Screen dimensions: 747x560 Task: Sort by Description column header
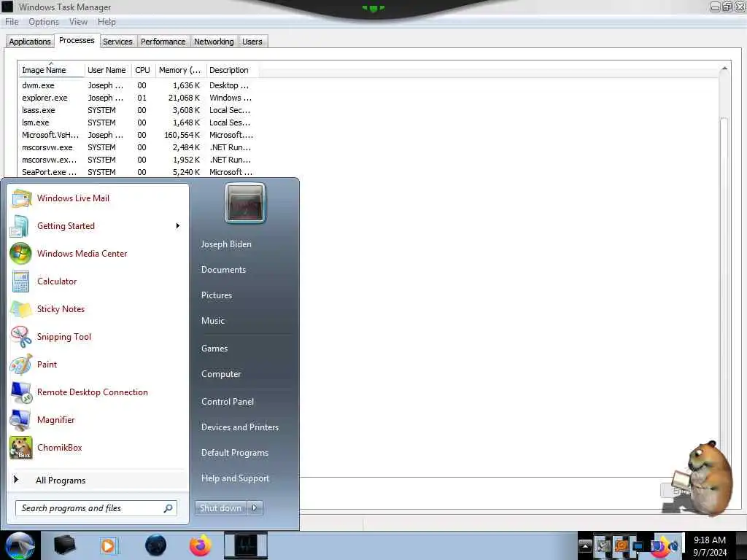coord(232,70)
